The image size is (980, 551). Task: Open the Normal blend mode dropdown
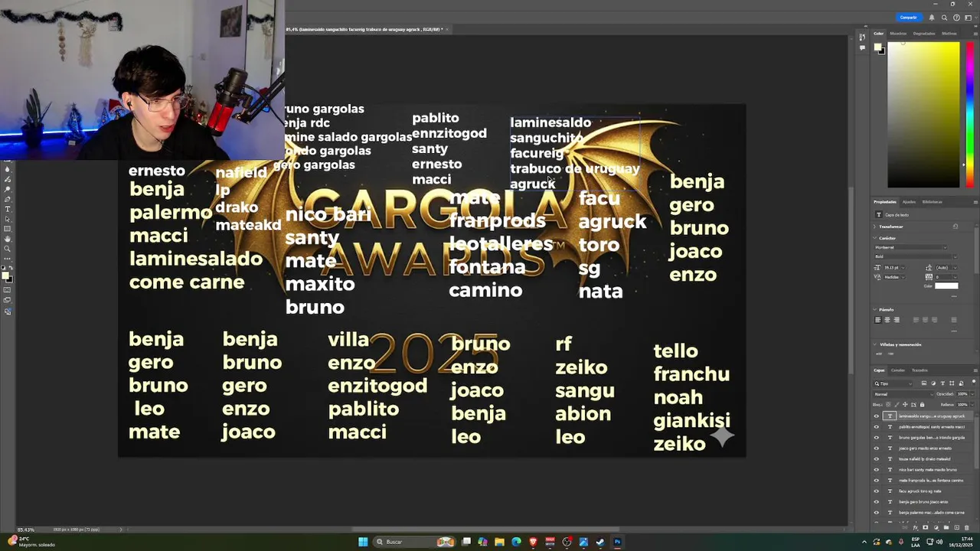903,394
